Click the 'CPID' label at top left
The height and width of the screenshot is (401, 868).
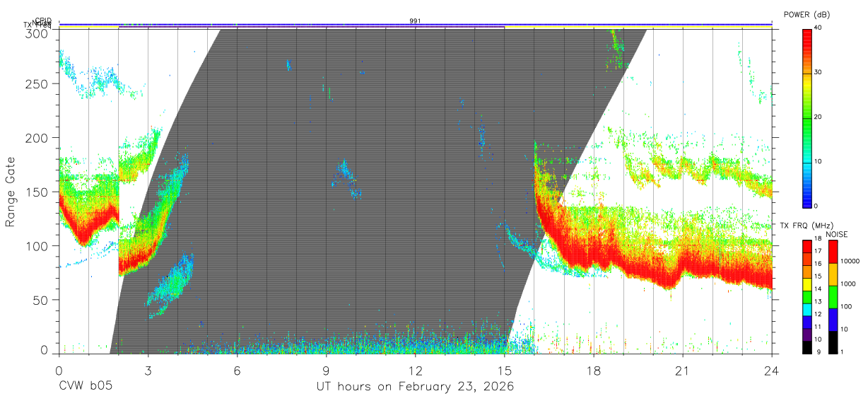43,21
